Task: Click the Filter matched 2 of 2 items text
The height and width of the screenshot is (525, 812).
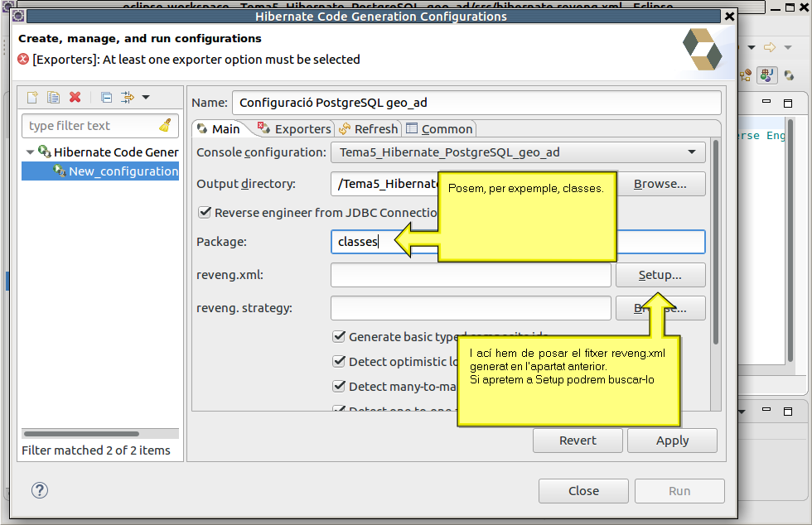Action: pyautogui.click(x=96, y=450)
